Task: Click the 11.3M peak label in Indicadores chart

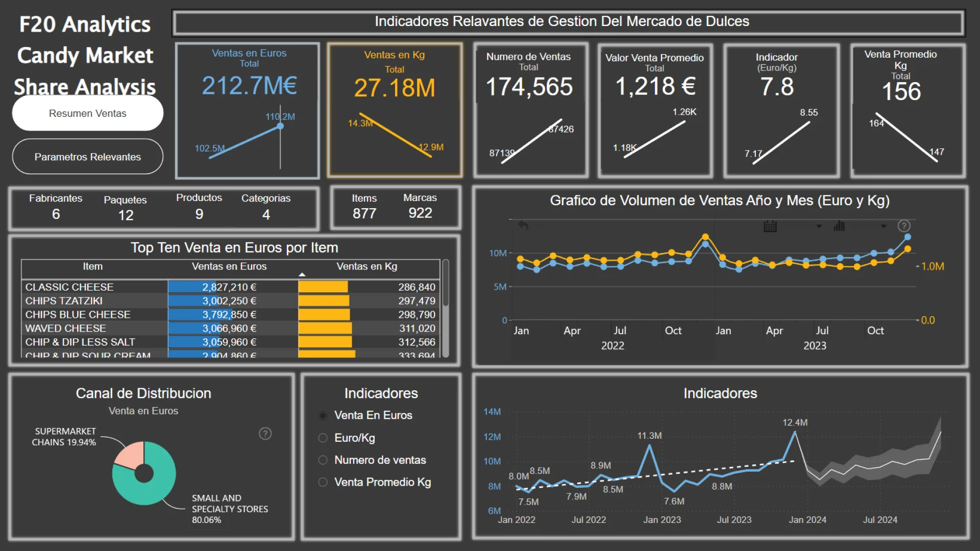Action: click(649, 436)
